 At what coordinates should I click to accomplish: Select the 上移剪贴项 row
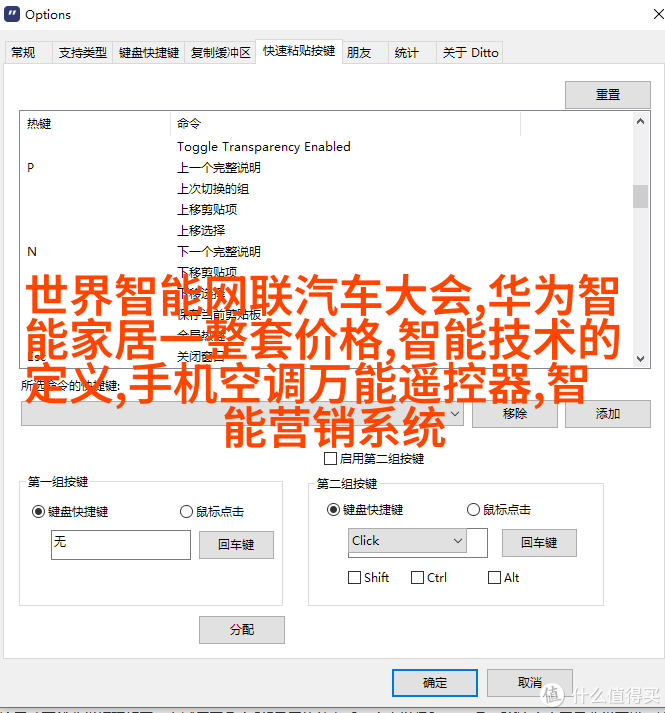[x=326, y=210]
